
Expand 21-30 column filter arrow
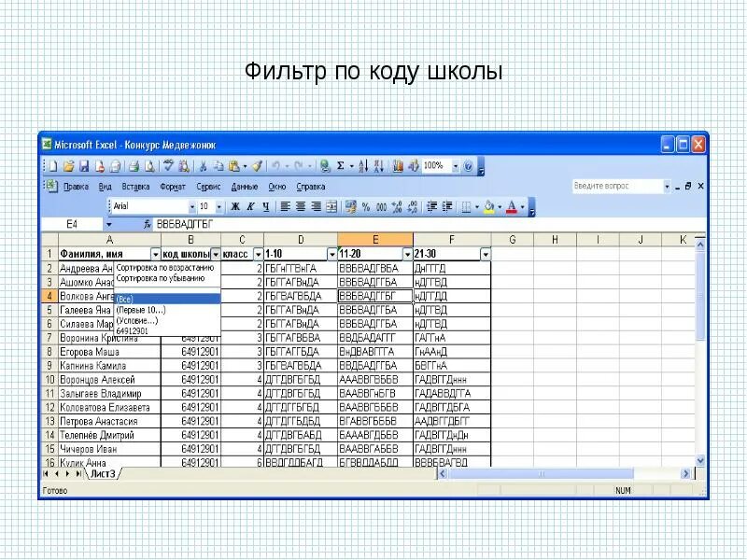click(485, 254)
